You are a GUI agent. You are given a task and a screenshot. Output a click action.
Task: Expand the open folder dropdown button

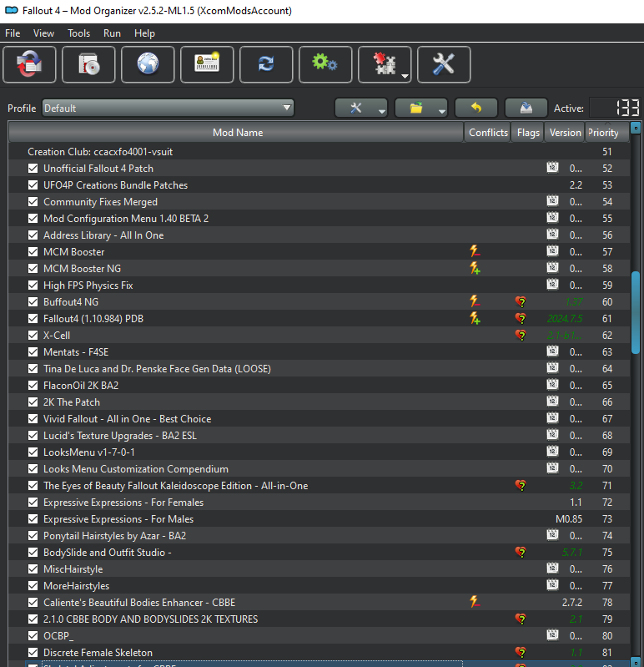coord(420,108)
